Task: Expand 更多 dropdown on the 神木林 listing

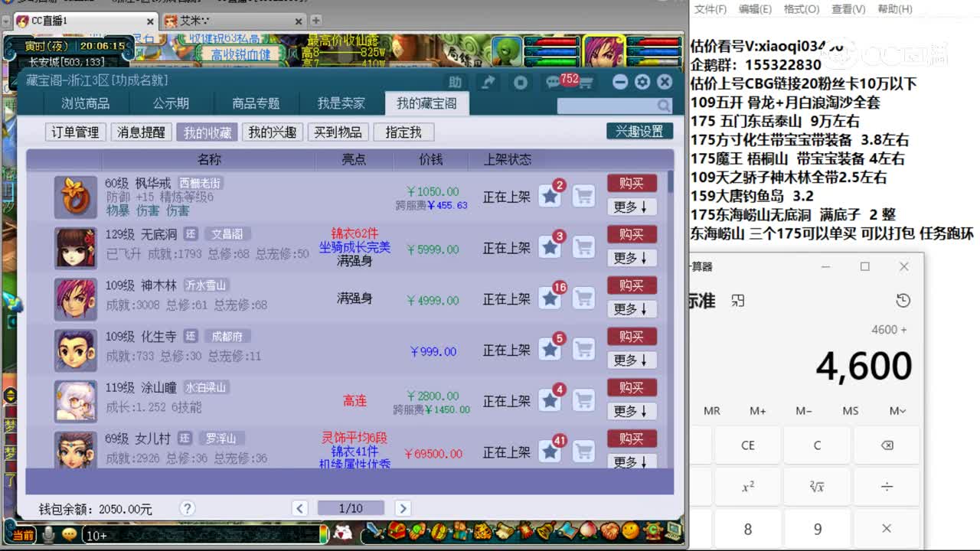Action: point(632,309)
